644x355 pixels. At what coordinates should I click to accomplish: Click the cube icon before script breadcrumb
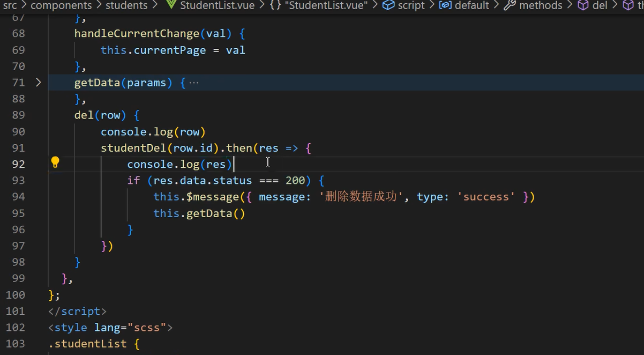click(x=388, y=5)
